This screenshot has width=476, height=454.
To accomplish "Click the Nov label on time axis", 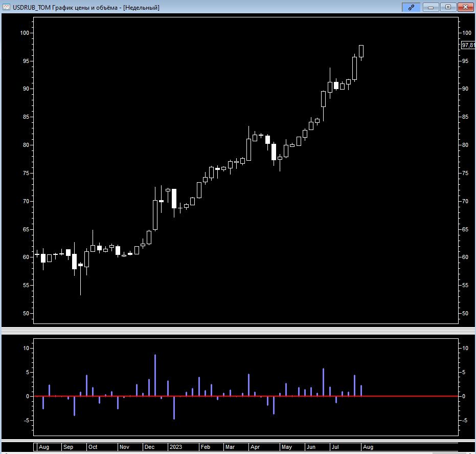I will [124, 447].
